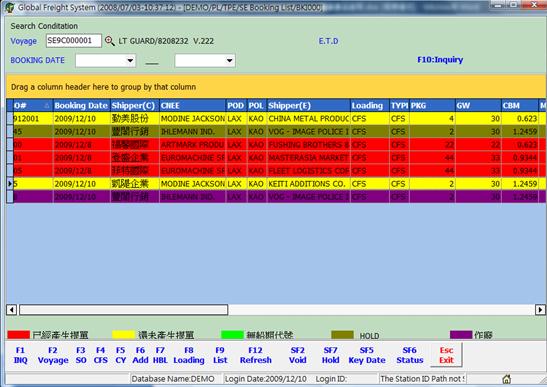This screenshot has height=387, width=547.
Task: Select row marker of current record arrow
Action: tap(10, 184)
